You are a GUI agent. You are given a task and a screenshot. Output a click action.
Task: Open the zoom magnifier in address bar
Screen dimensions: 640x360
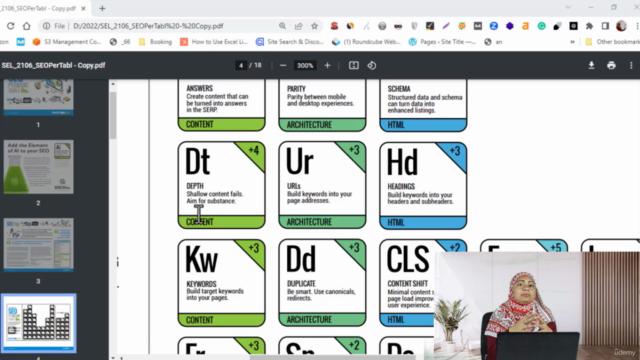(x=282, y=26)
